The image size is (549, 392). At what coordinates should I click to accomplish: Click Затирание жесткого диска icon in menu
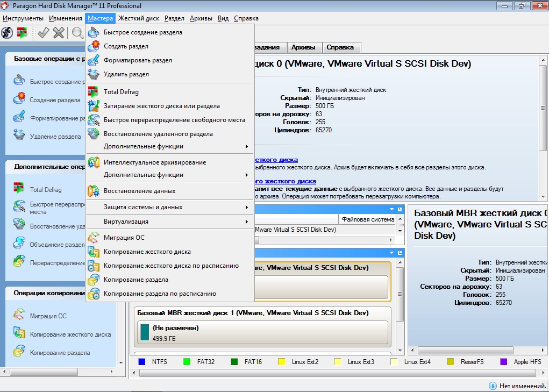click(x=94, y=106)
